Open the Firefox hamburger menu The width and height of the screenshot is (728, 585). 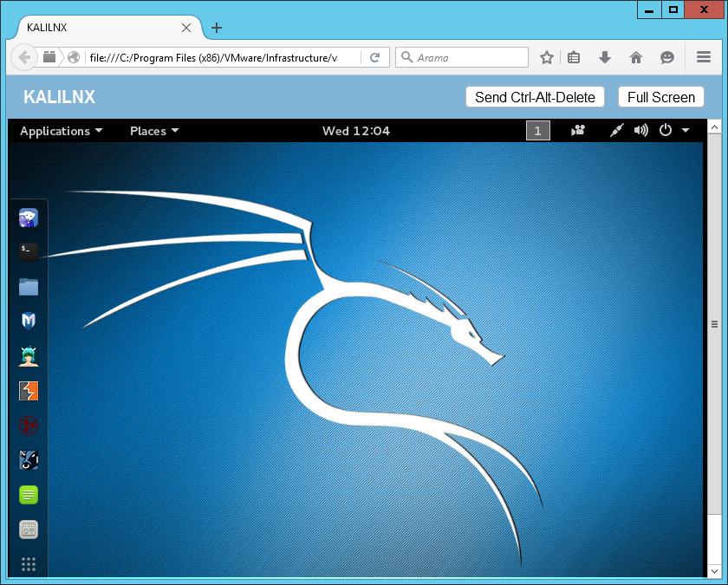(704, 57)
